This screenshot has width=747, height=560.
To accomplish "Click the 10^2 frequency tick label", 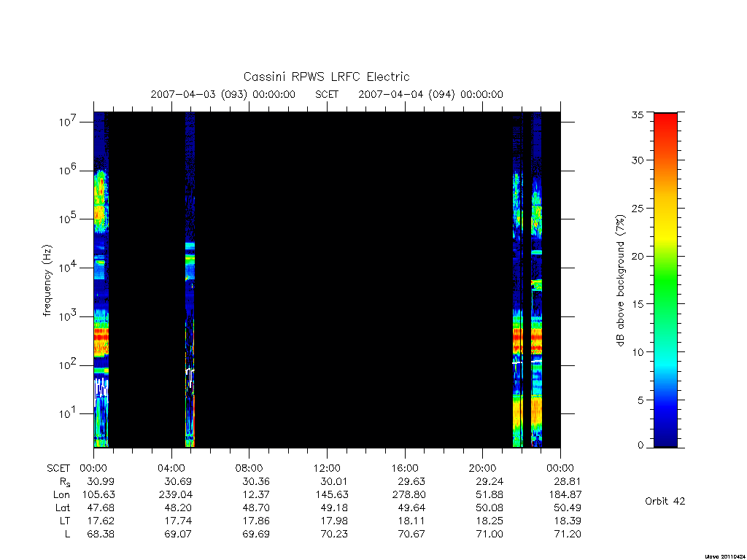I will pos(68,365).
